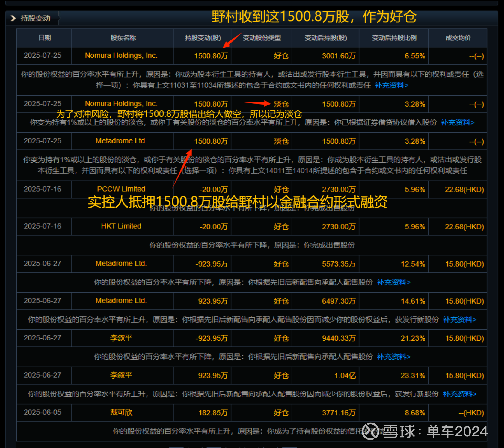This screenshot has width=504, height=448.
Task: Click the 3771.16万 holding value
Action: coord(339,413)
